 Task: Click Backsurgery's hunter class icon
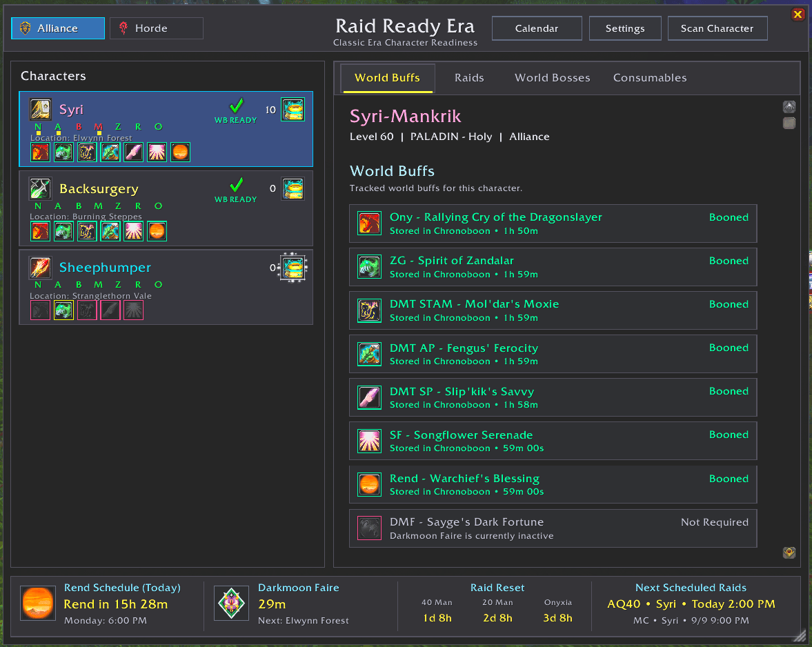coord(41,188)
